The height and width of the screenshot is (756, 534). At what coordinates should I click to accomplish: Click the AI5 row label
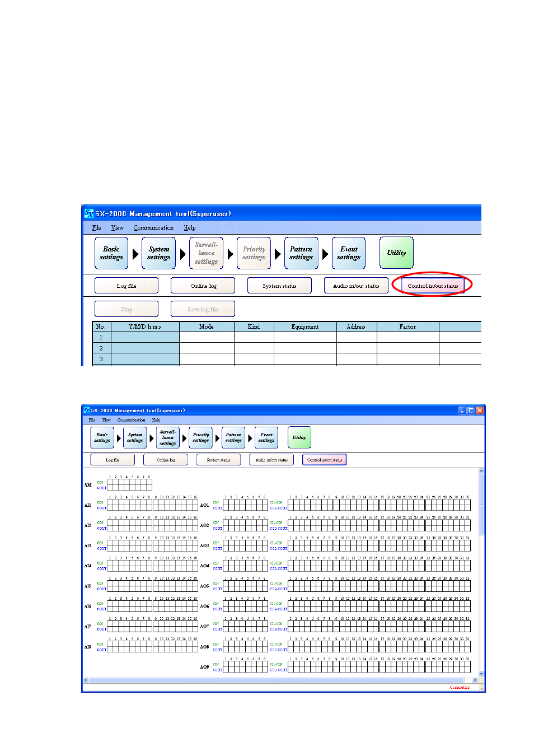(x=88, y=586)
